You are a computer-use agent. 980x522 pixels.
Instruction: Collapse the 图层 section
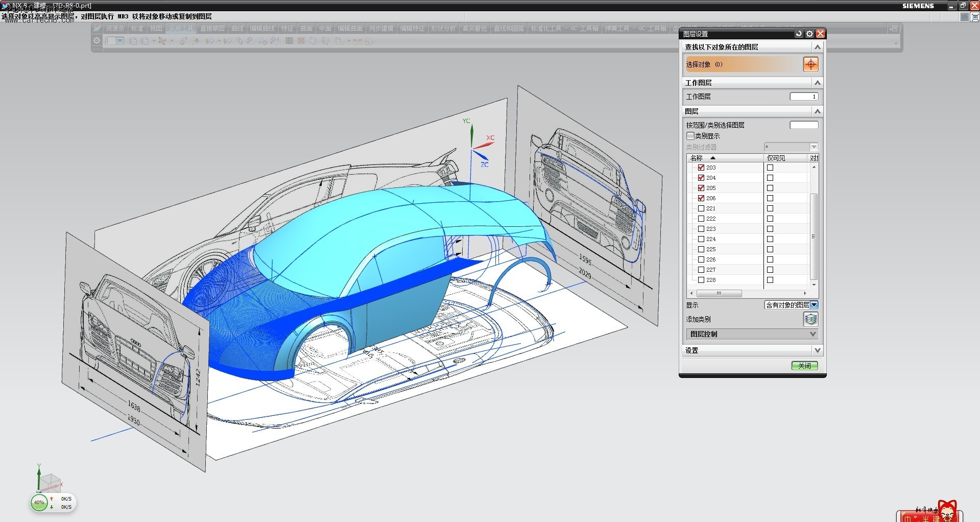click(817, 111)
